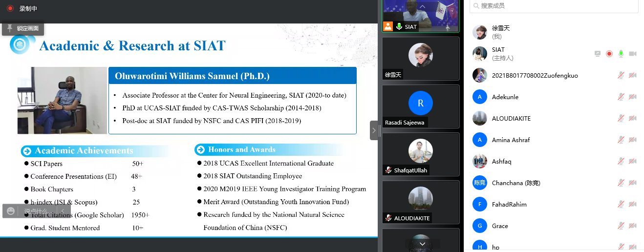The image size is (644, 252).
Task: Click camera-off icon for Amina Ashraf
Action: click(632, 140)
